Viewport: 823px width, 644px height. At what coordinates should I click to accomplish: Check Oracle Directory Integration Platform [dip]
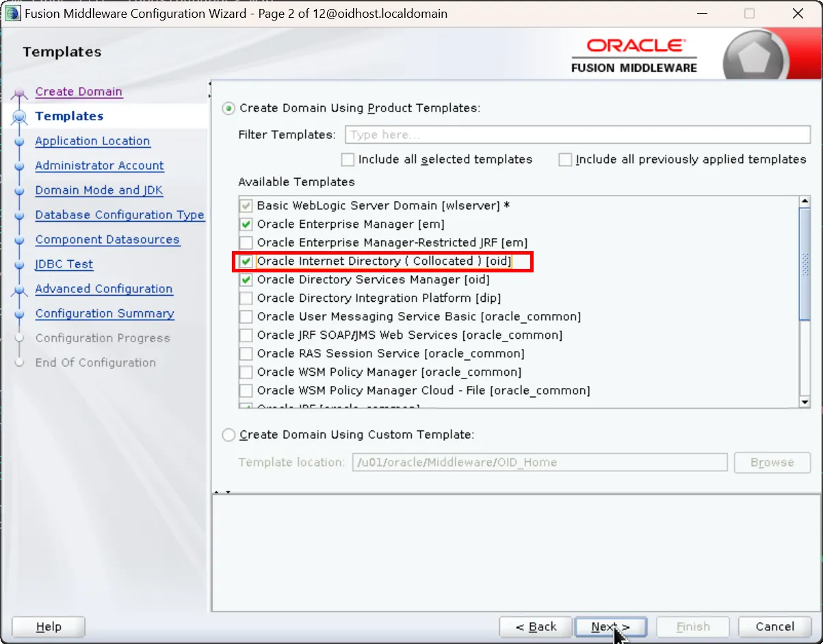(246, 298)
